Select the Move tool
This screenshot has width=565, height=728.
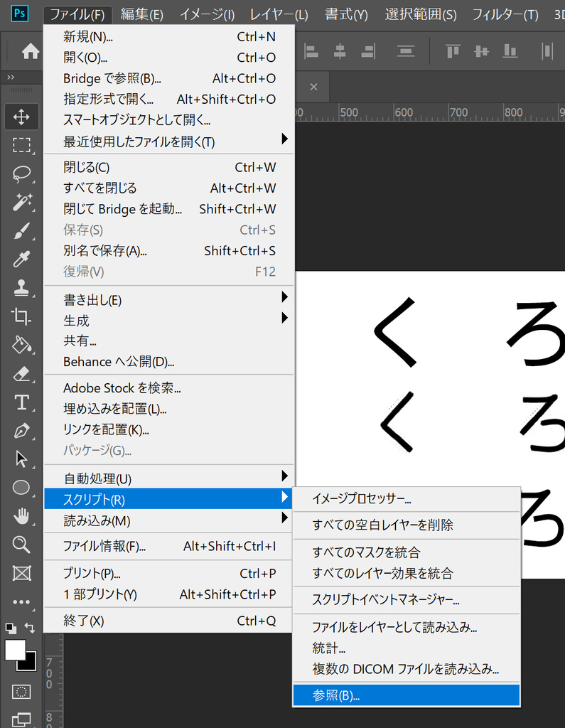pos(21,117)
